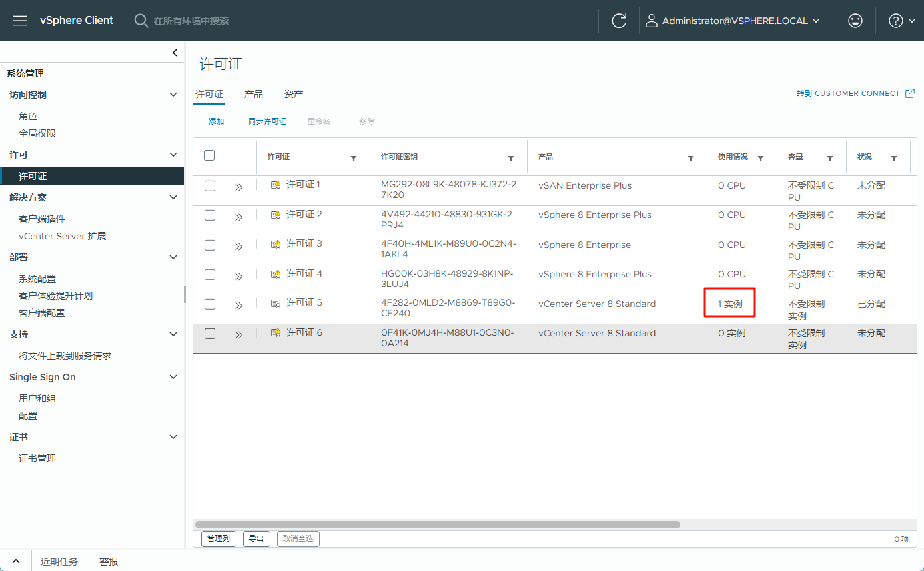This screenshot has width=924, height=571.
Task: Toggle the select-all header checkbox
Action: click(x=209, y=155)
